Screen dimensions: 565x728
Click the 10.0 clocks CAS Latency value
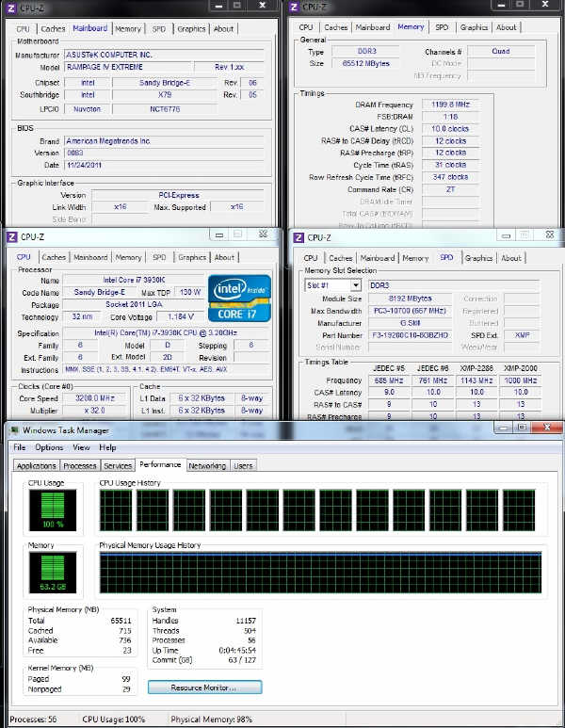click(x=450, y=129)
